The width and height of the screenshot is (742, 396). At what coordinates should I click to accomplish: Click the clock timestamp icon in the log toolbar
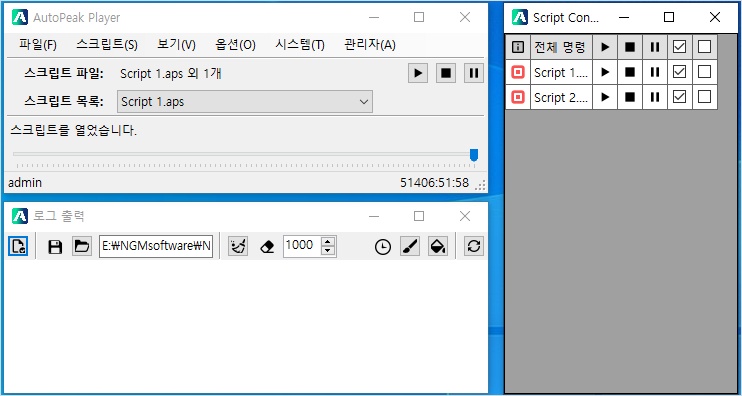pyautogui.click(x=383, y=247)
